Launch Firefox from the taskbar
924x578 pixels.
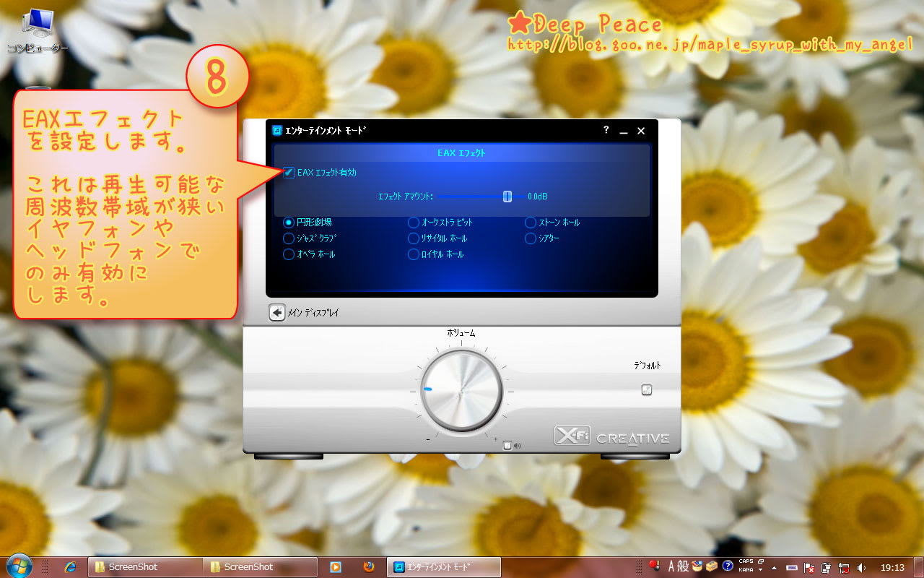[x=370, y=566]
